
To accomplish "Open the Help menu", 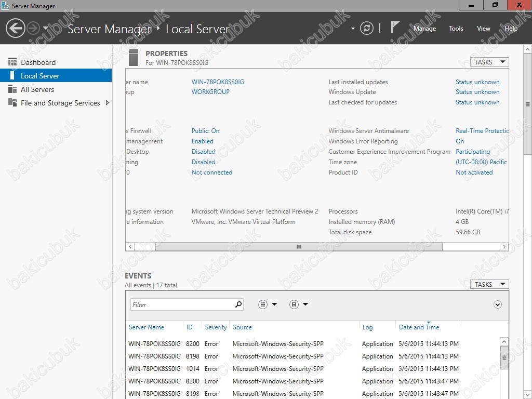I will pos(511,29).
